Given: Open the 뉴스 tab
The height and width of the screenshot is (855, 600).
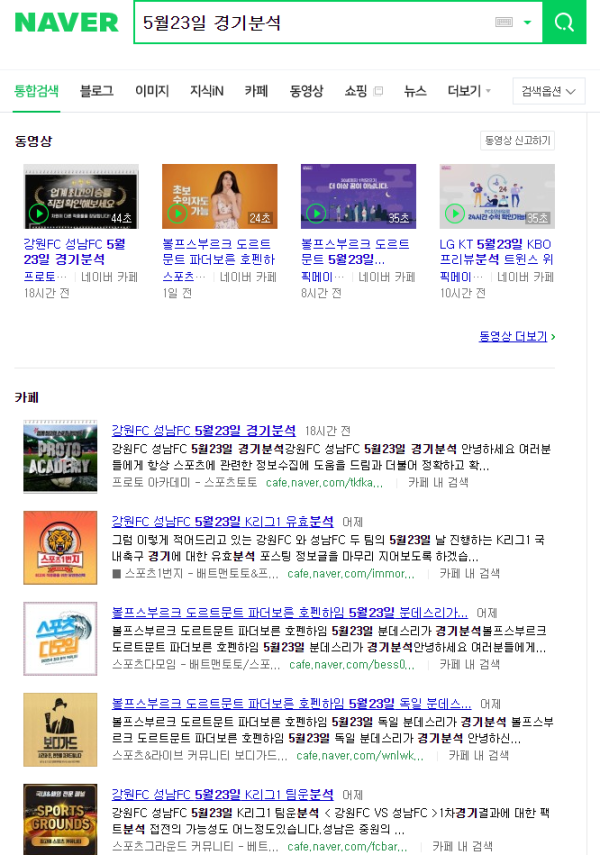Looking at the screenshot, I should tap(415, 91).
